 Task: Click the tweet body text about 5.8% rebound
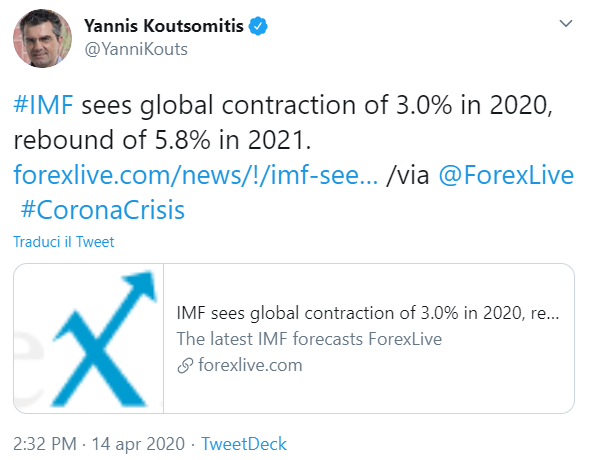pos(162,140)
